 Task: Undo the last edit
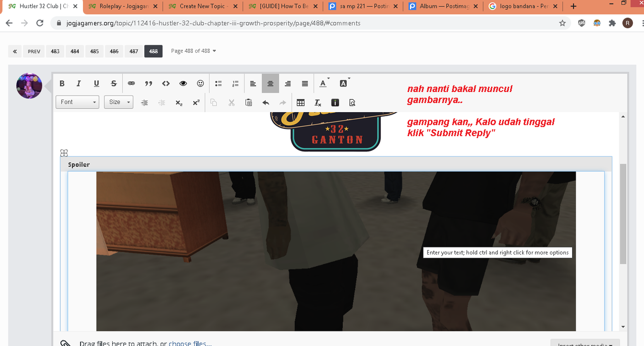266,103
